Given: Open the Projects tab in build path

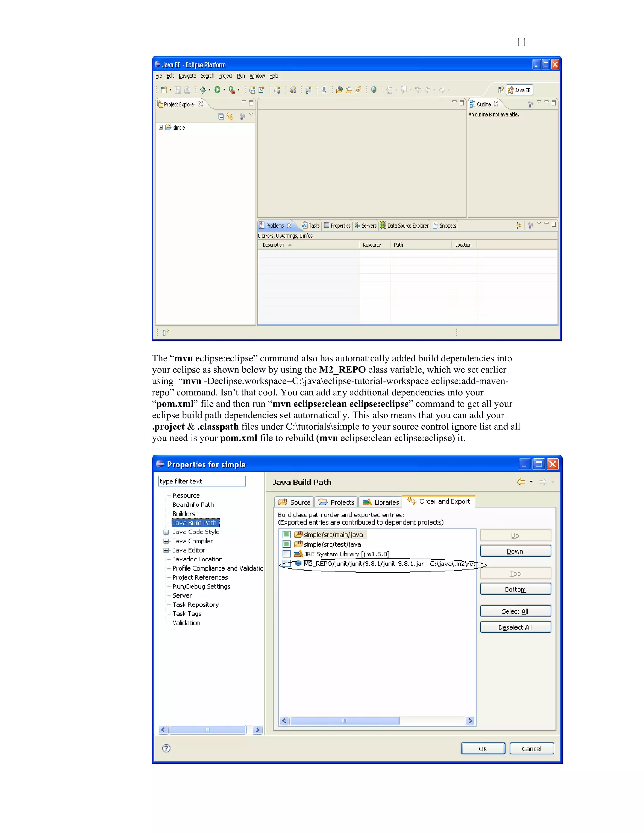Looking at the screenshot, I should [x=336, y=502].
